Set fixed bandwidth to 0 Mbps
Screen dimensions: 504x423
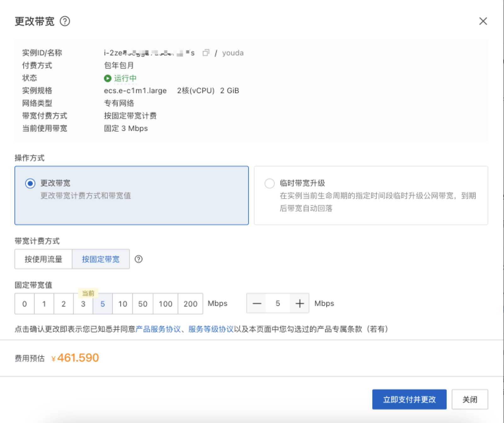point(25,304)
